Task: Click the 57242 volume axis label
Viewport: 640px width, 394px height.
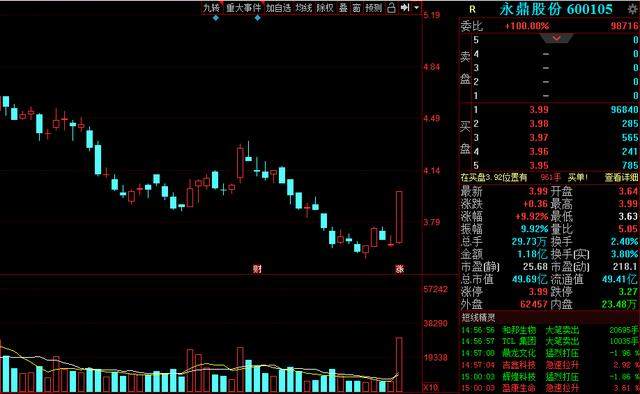Action: (x=436, y=289)
